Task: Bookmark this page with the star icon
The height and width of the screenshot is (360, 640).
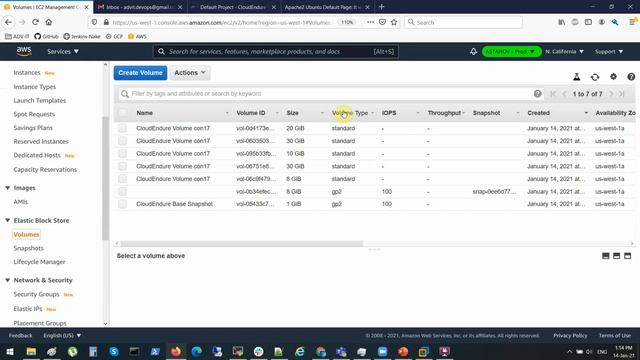Action: (394, 22)
